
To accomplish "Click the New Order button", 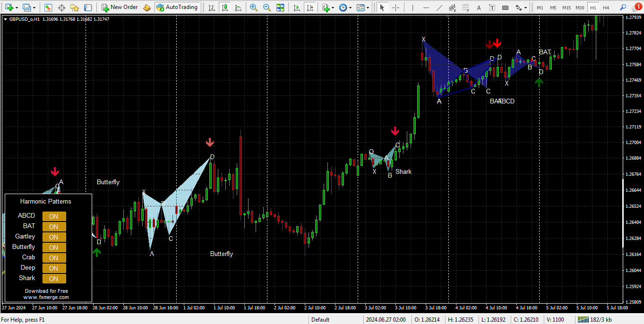I will (120, 8).
